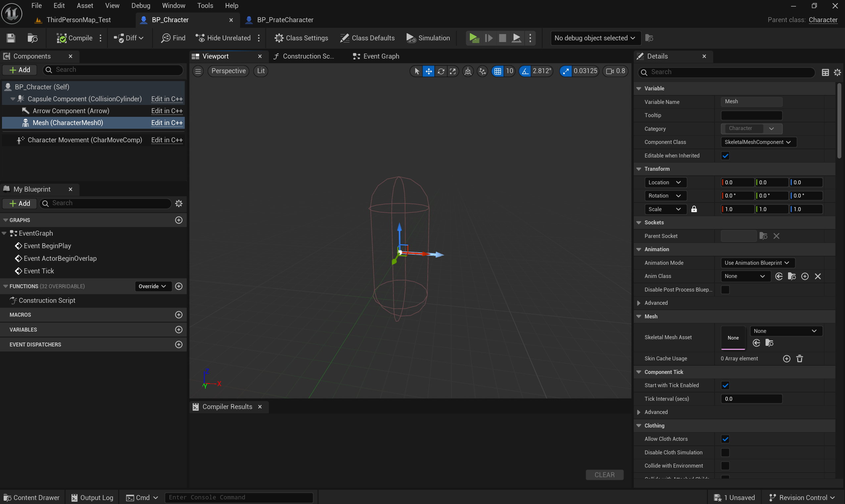The image size is (845, 504).
Task: Open the Window menu
Action: coord(173,5)
